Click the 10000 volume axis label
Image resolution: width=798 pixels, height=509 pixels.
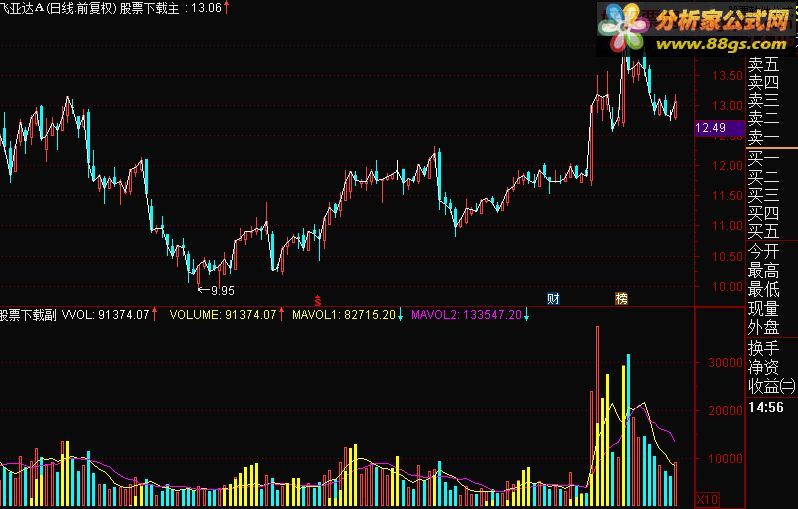(x=725, y=459)
